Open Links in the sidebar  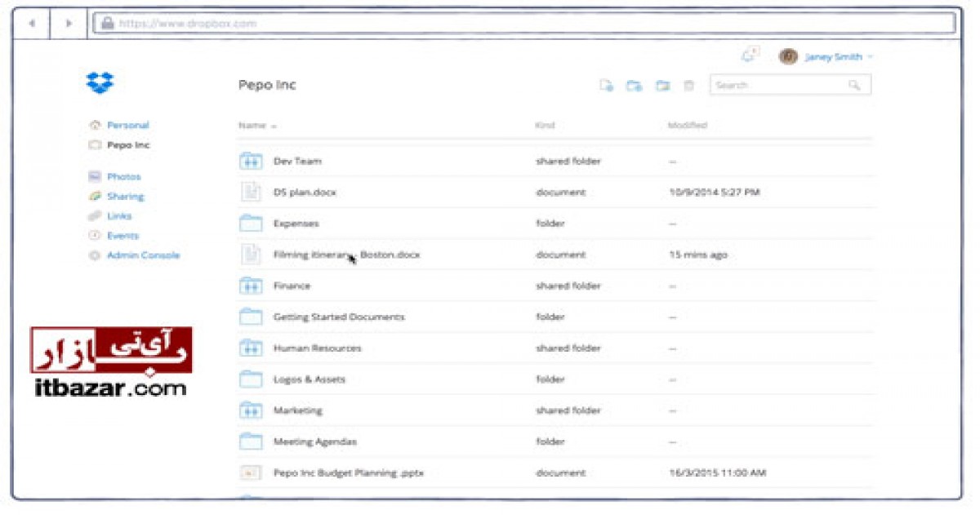point(119,215)
